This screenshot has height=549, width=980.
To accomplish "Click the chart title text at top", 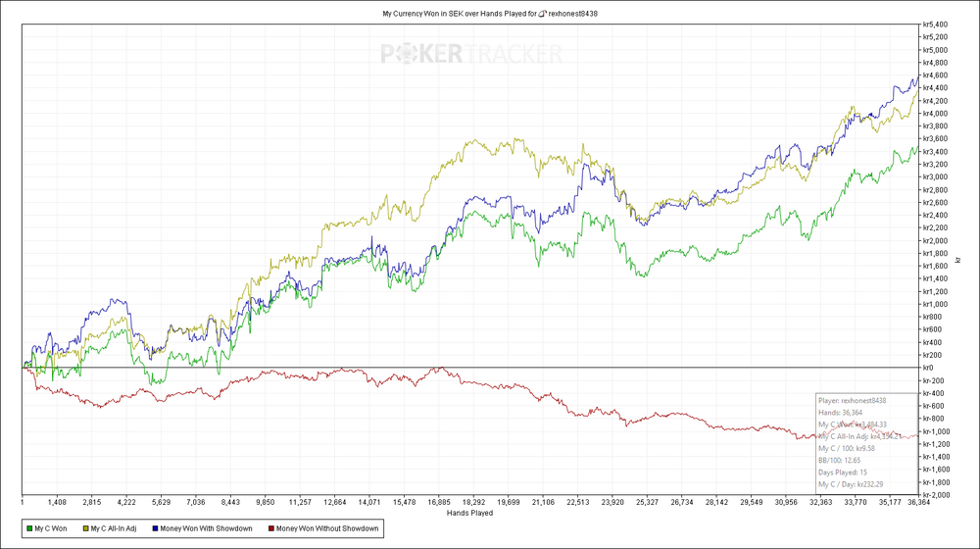I will coord(490,13).
